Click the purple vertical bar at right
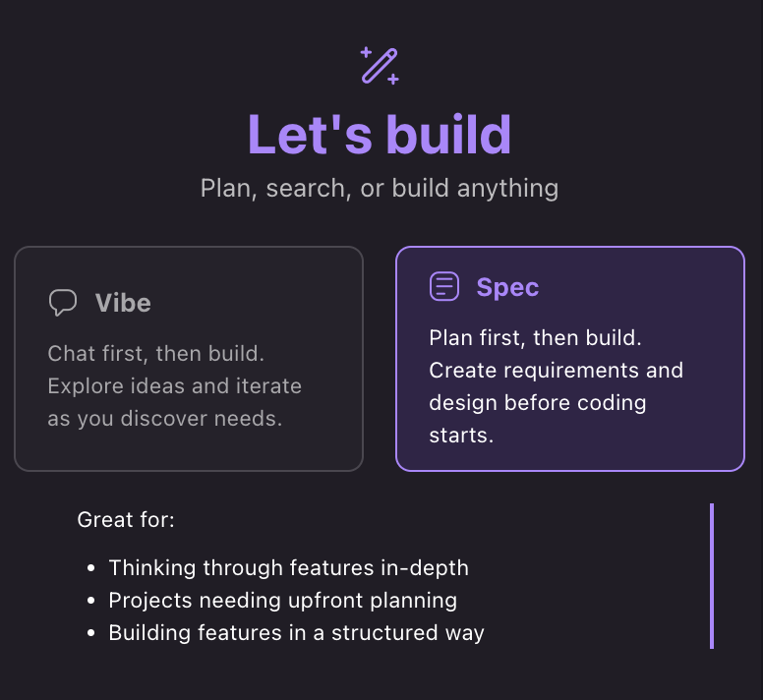The width and height of the screenshot is (763, 700). [711, 576]
